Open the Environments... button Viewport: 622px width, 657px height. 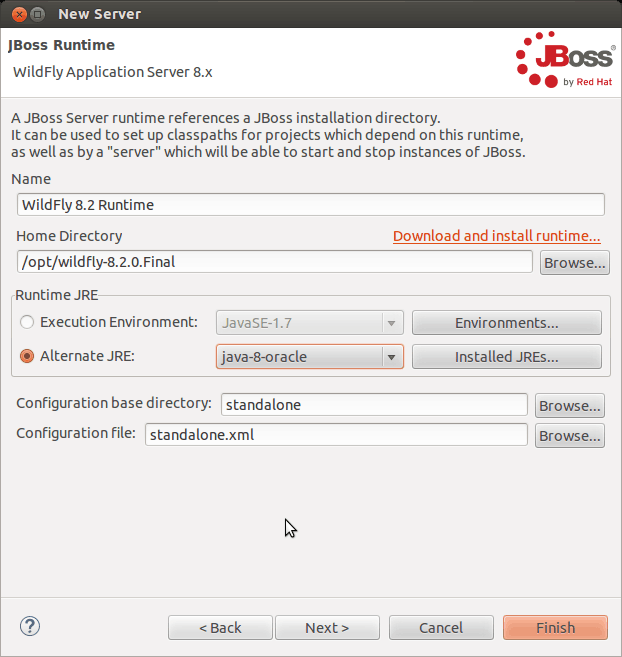click(x=507, y=323)
